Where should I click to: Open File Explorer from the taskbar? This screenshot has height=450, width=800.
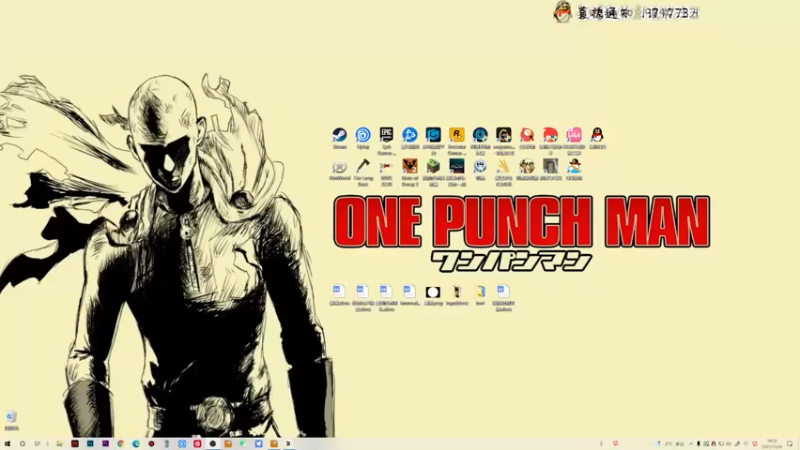click(x=60, y=444)
